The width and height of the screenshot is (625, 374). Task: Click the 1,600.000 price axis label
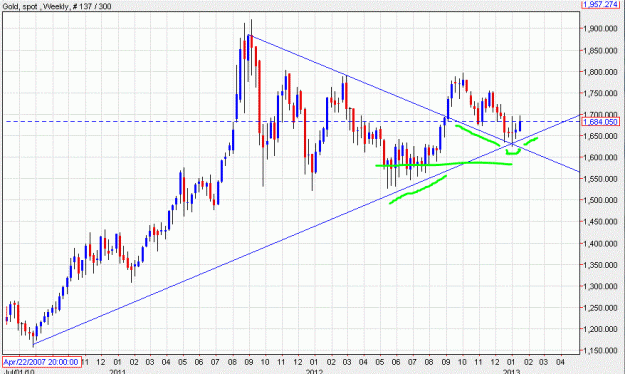[x=601, y=157]
